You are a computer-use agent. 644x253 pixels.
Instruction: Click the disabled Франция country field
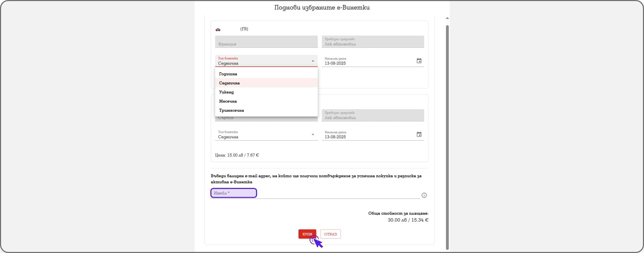click(266, 42)
